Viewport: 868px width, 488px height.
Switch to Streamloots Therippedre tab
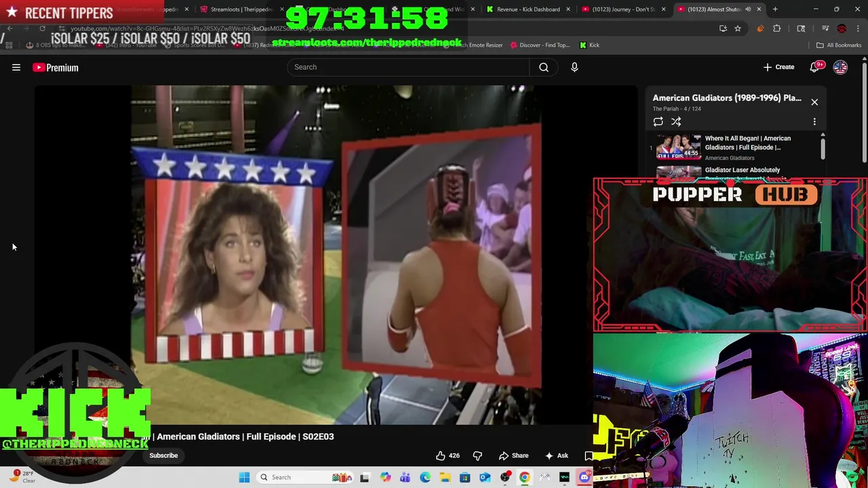point(241,9)
